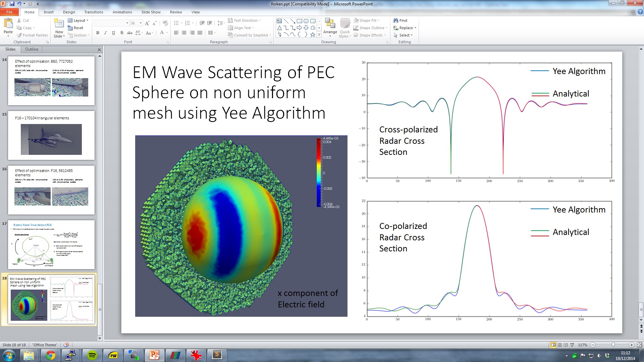Toggle Underline text formatting
The height and width of the screenshot is (362, 644).
pos(113,33)
